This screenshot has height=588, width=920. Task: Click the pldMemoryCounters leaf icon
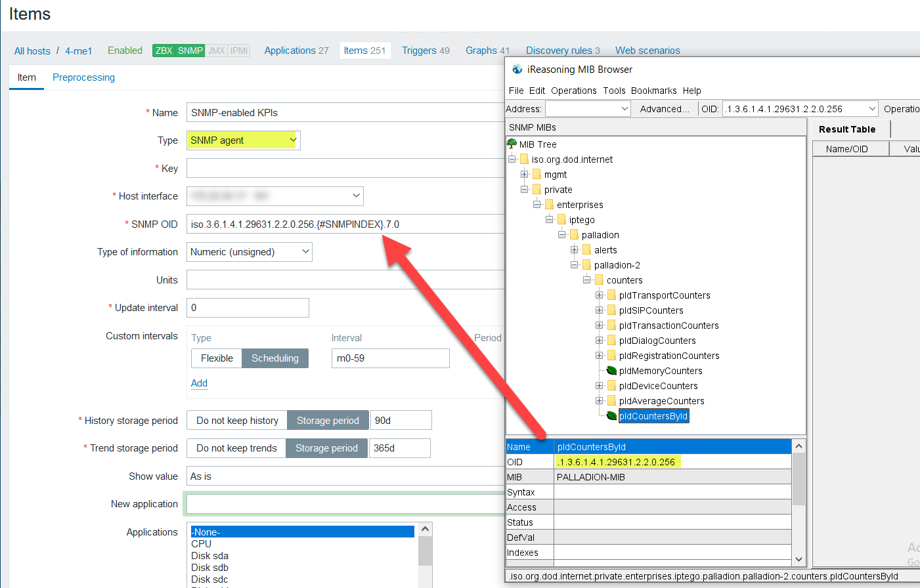tap(611, 371)
